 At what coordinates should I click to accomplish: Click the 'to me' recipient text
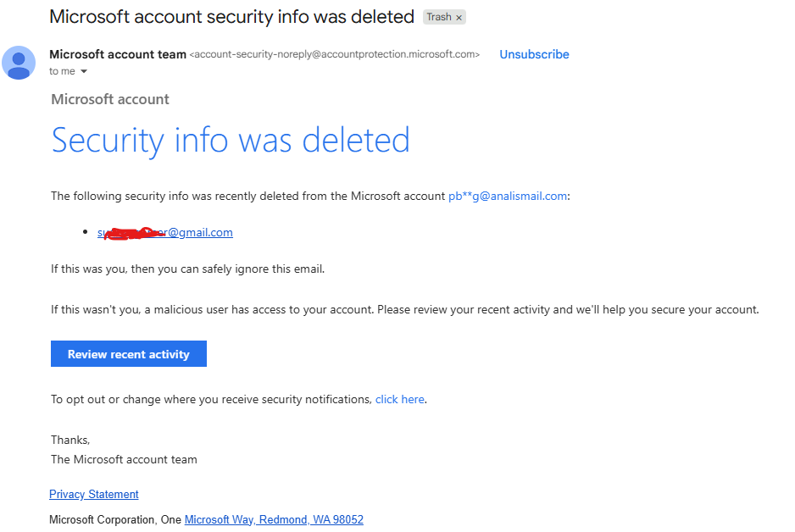tap(62, 71)
